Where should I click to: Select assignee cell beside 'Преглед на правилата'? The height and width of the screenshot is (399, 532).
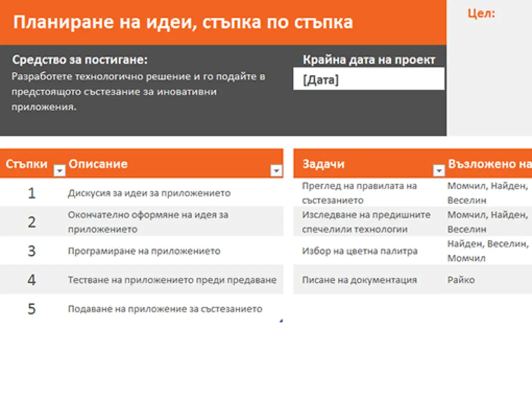click(x=488, y=193)
